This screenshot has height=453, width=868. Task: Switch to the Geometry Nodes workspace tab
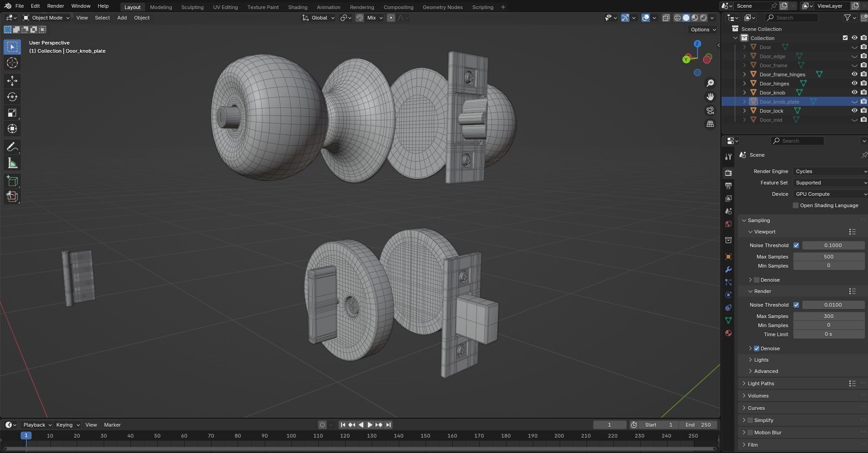coord(442,7)
